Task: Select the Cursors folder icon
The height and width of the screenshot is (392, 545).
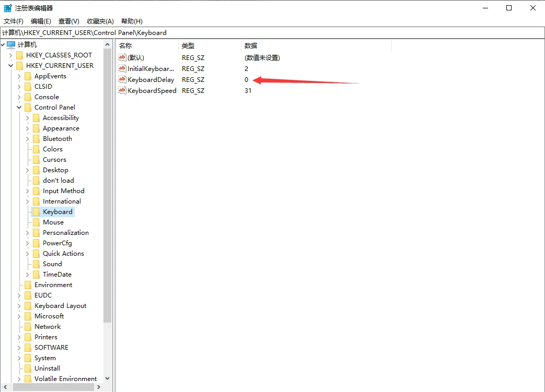Action: (36, 160)
